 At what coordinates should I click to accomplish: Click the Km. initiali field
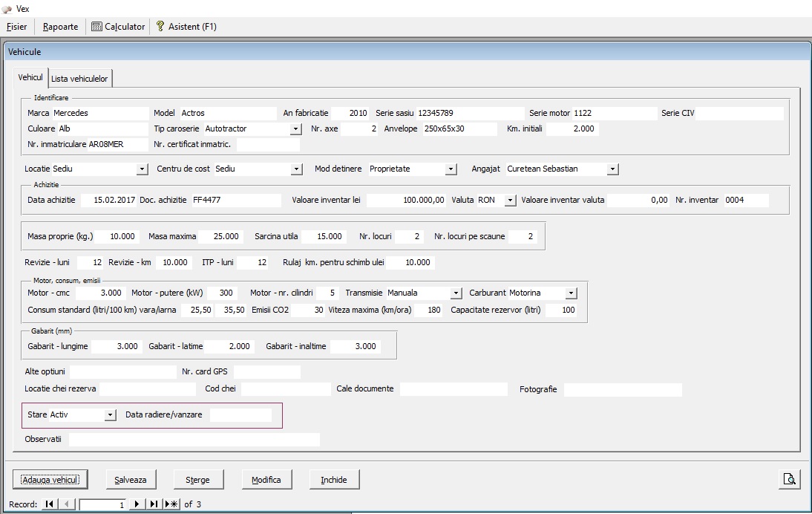572,128
